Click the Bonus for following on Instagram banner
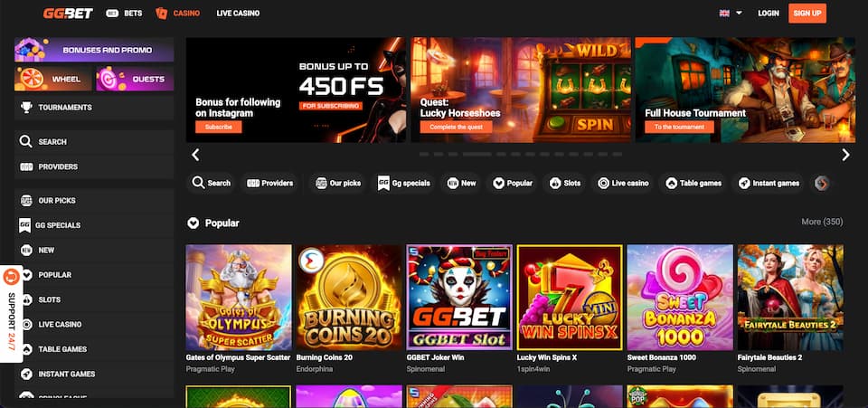 296,90
